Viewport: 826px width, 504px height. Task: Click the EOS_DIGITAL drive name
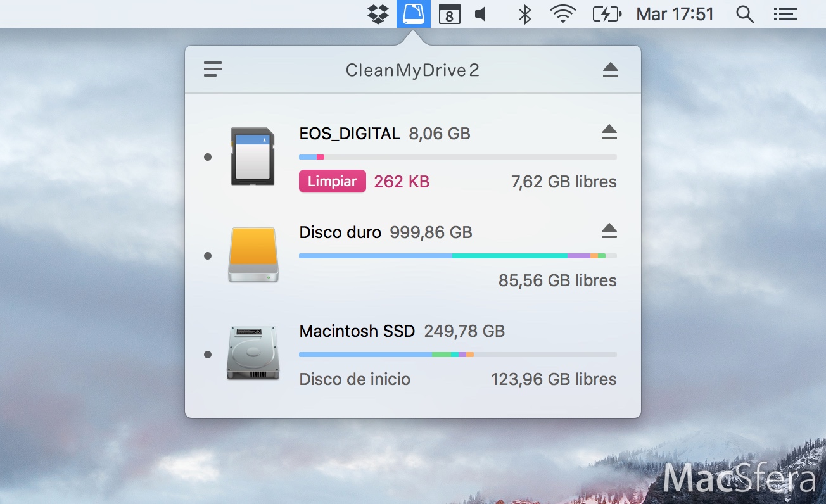(x=350, y=134)
